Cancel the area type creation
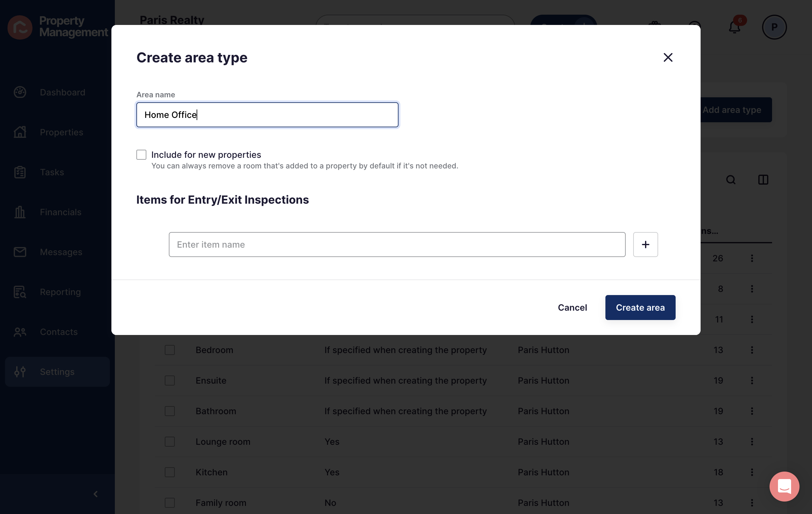812x514 pixels. pyautogui.click(x=572, y=308)
